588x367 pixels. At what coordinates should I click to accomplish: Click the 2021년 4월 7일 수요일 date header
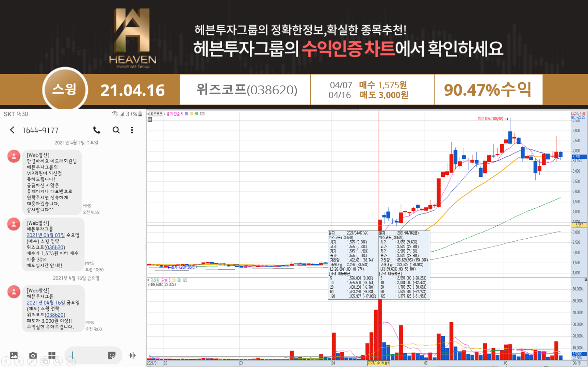pos(76,143)
